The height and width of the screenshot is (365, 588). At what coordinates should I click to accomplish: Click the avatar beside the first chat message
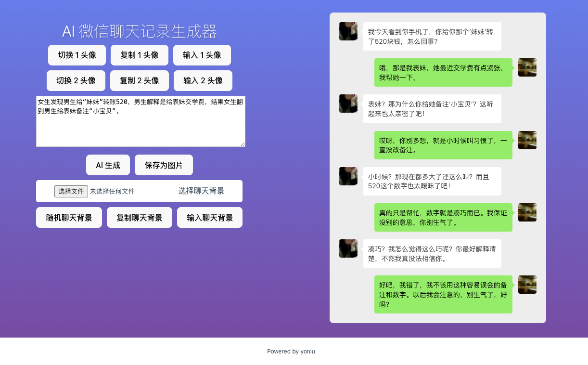(x=348, y=31)
